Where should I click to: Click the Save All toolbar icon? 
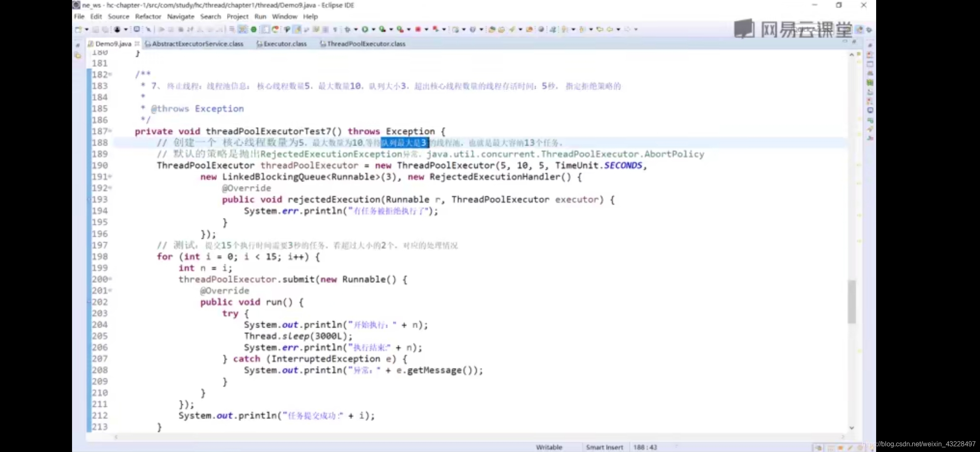105,29
